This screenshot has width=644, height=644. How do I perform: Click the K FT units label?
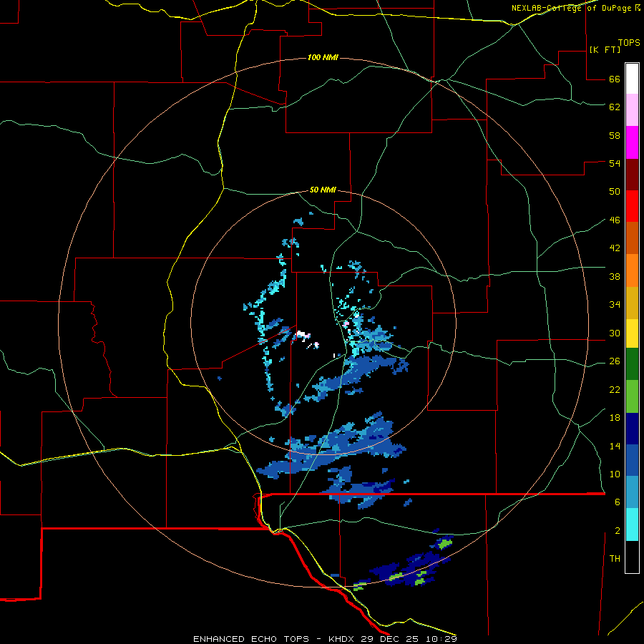click(605, 49)
